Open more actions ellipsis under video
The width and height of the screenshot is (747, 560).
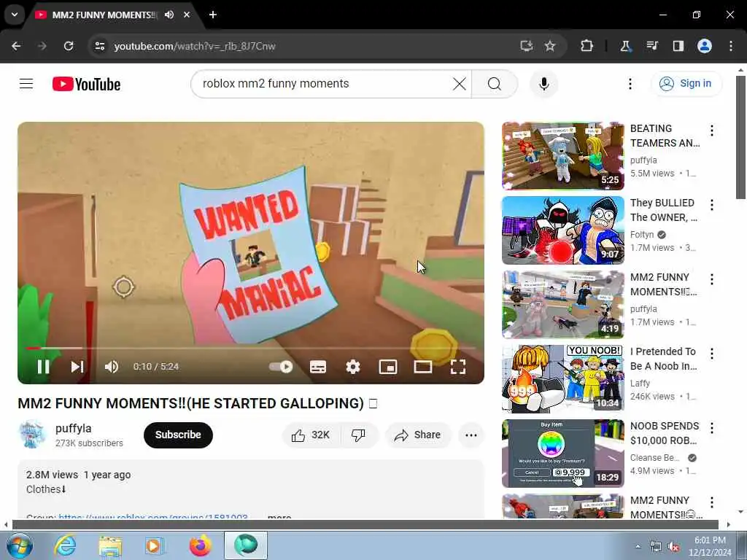point(471,435)
